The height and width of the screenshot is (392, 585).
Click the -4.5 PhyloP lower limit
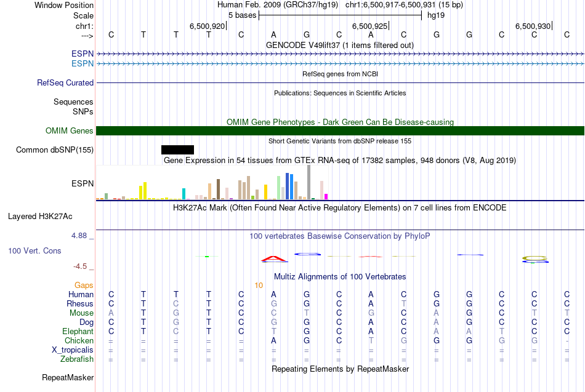(x=80, y=266)
